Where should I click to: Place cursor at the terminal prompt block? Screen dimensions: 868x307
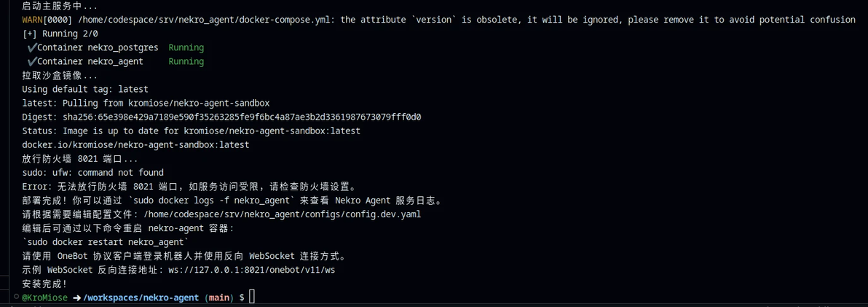(252, 297)
